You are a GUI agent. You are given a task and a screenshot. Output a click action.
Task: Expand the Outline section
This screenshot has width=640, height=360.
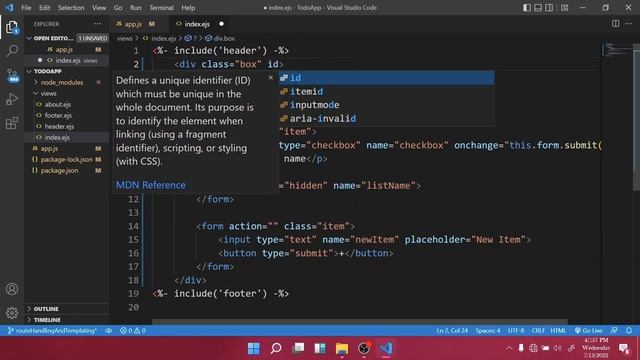click(x=66, y=309)
